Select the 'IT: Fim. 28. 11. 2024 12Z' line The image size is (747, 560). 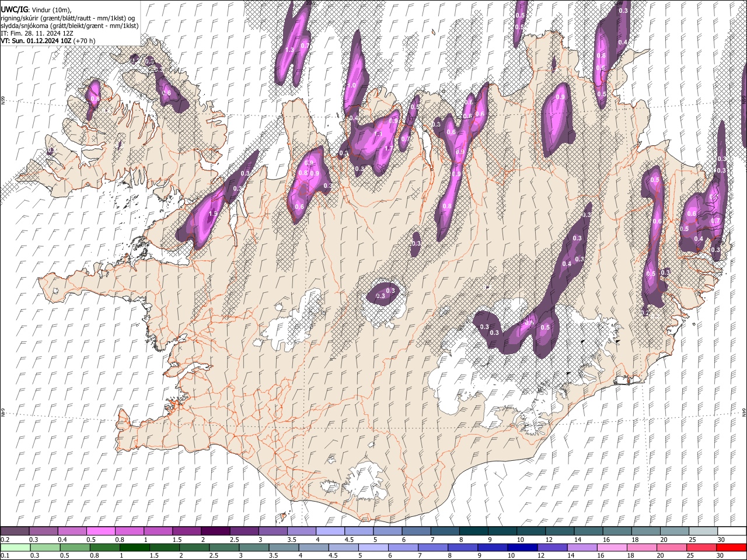click(x=37, y=33)
